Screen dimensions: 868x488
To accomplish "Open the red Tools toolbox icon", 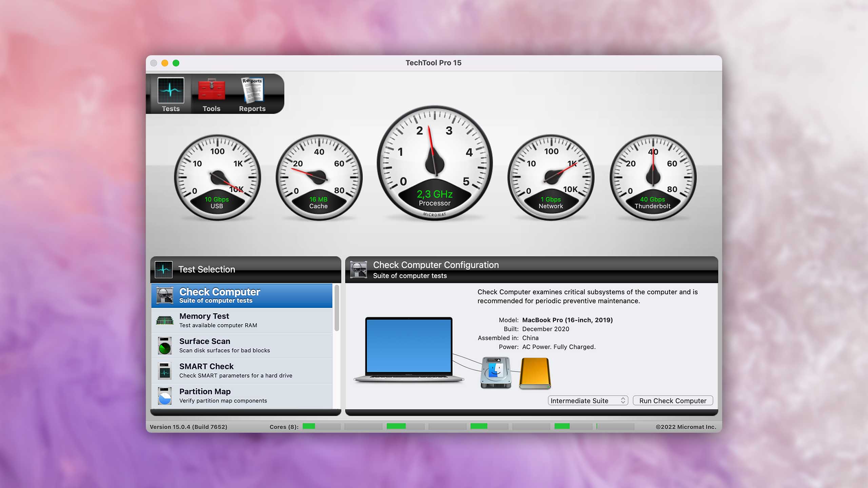I will click(212, 89).
